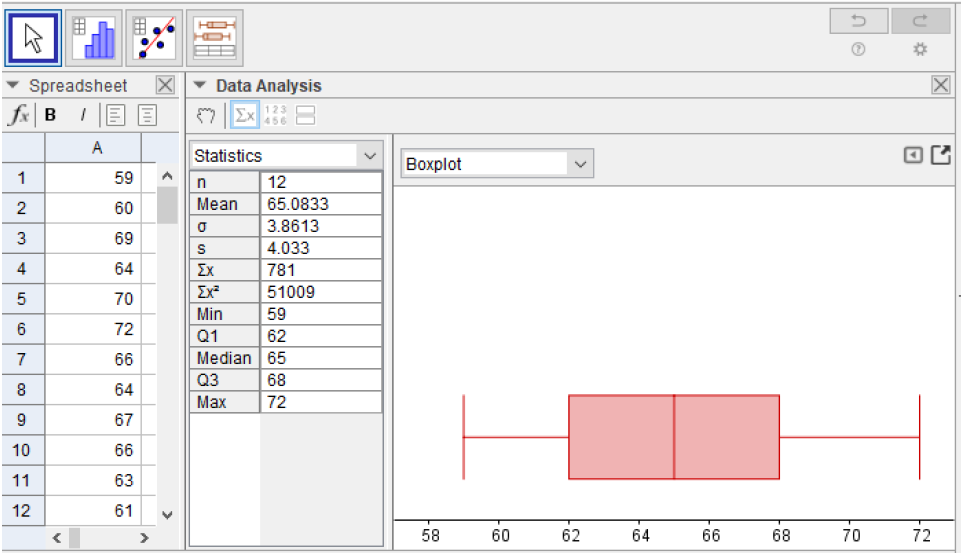The width and height of the screenshot is (964, 558).
Task: Click the Q3 row label
Action: pos(225,380)
